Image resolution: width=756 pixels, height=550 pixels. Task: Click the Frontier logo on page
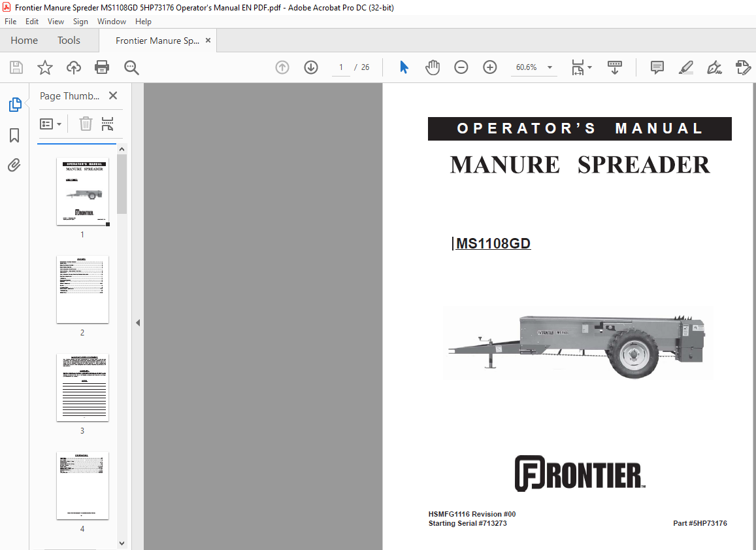[x=580, y=473]
